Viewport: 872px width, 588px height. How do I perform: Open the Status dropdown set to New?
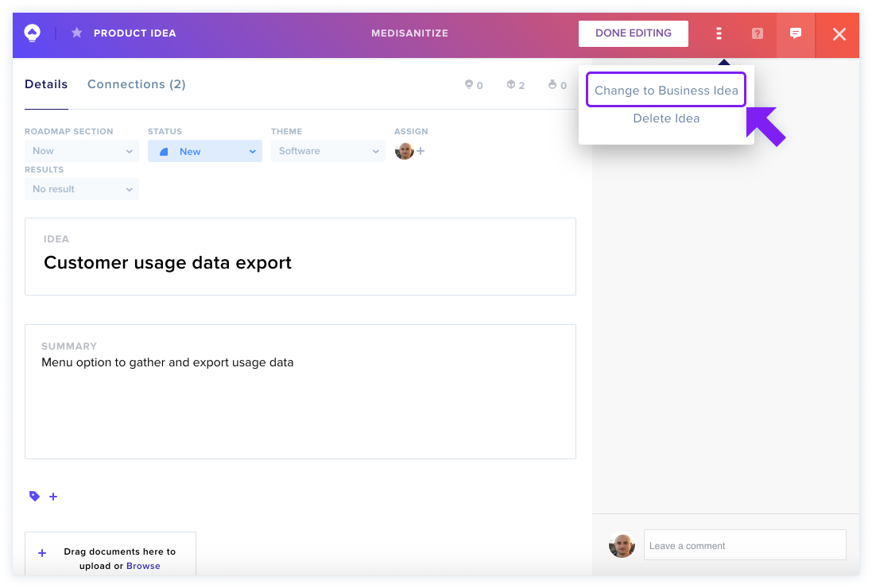click(204, 151)
